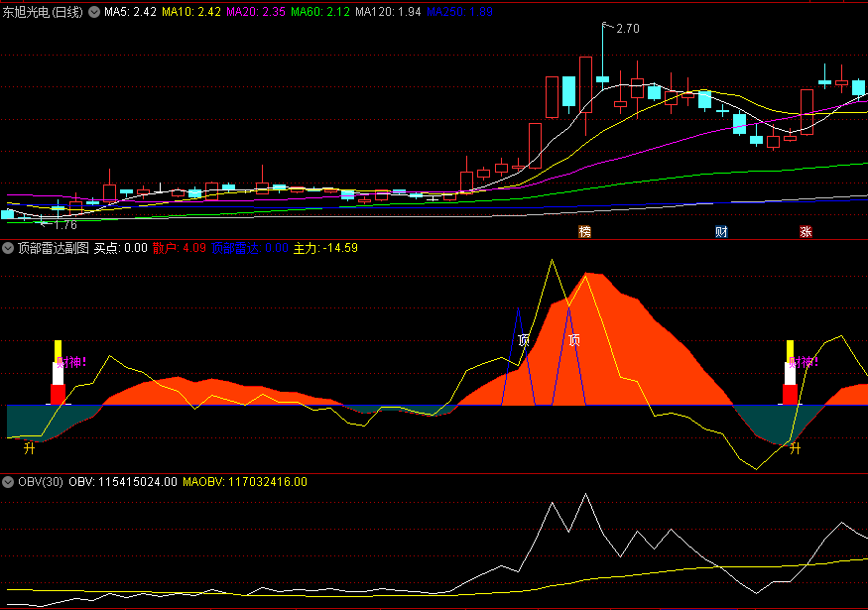The width and height of the screenshot is (868, 610).
Task: Click the second 顶 signal marker
Action: (x=574, y=340)
